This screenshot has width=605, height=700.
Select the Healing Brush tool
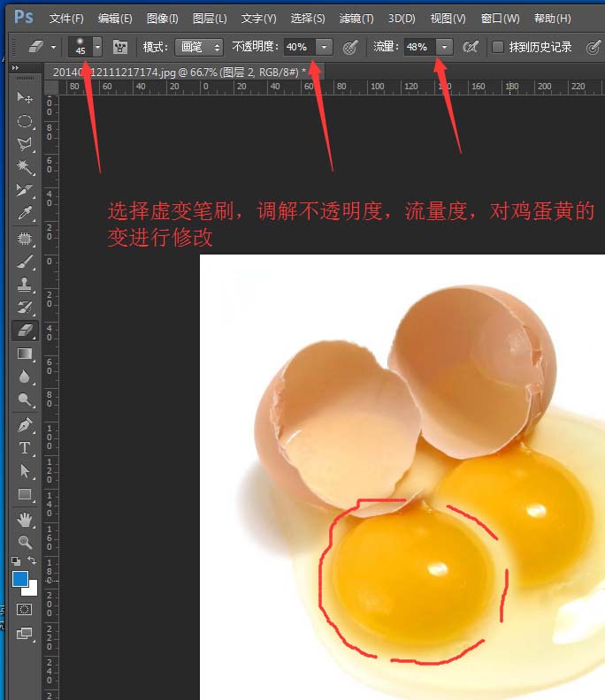(25, 239)
